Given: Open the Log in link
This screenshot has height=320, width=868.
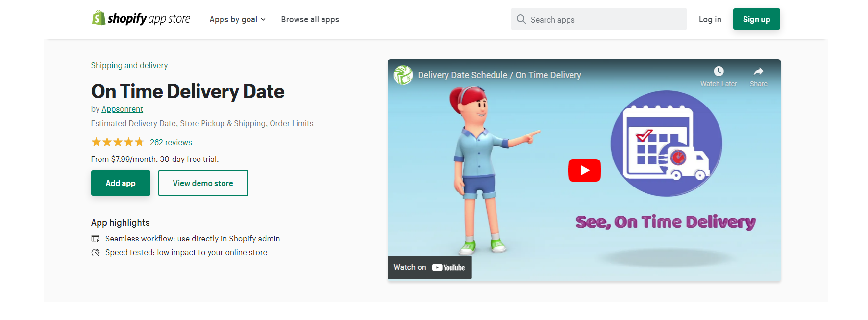Looking at the screenshot, I should pyautogui.click(x=710, y=19).
